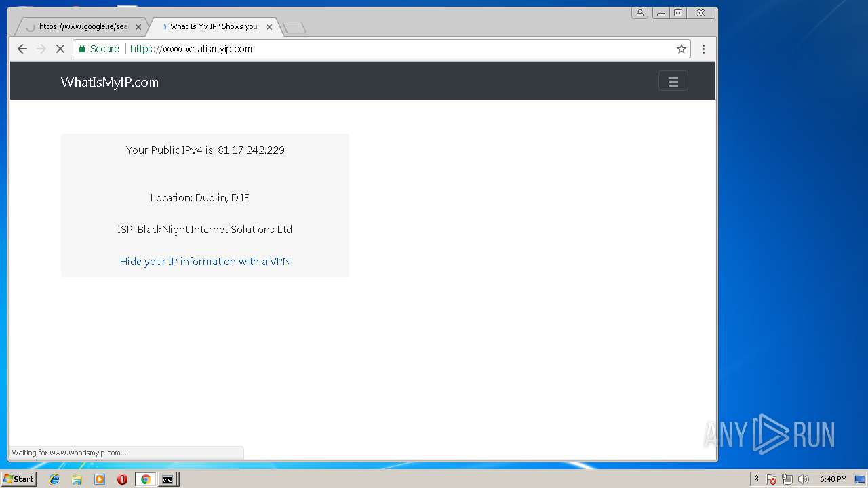Open the volume speaker tray icon
Viewport: 868px width, 488px height.
(x=804, y=479)
